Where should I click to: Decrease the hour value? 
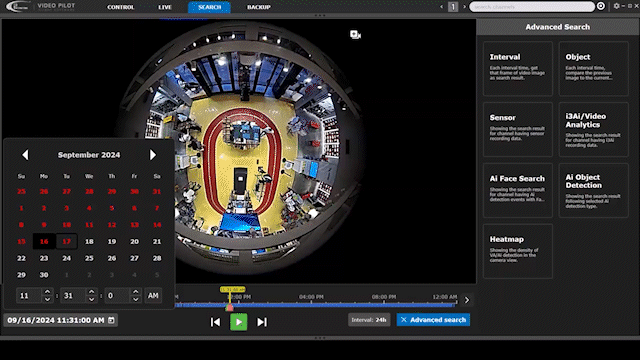(x=47, y=299)
